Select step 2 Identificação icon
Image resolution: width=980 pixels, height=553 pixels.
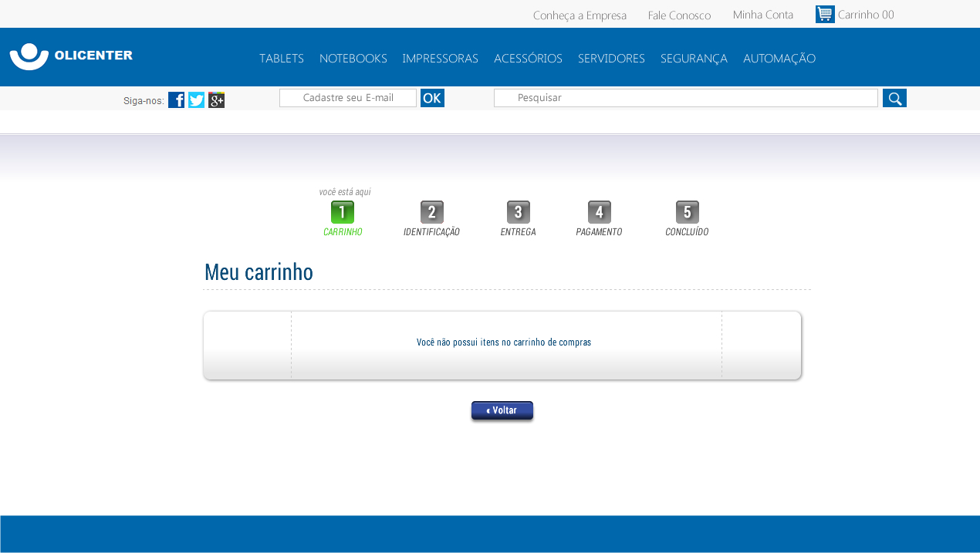tap(431, 212)
